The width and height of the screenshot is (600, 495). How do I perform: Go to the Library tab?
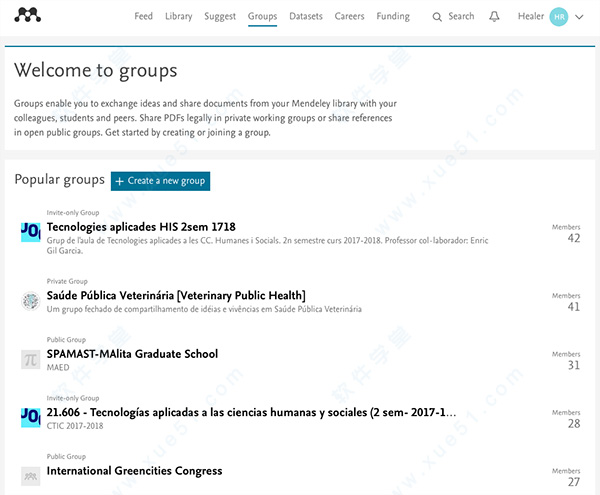(x=179, y=16)
